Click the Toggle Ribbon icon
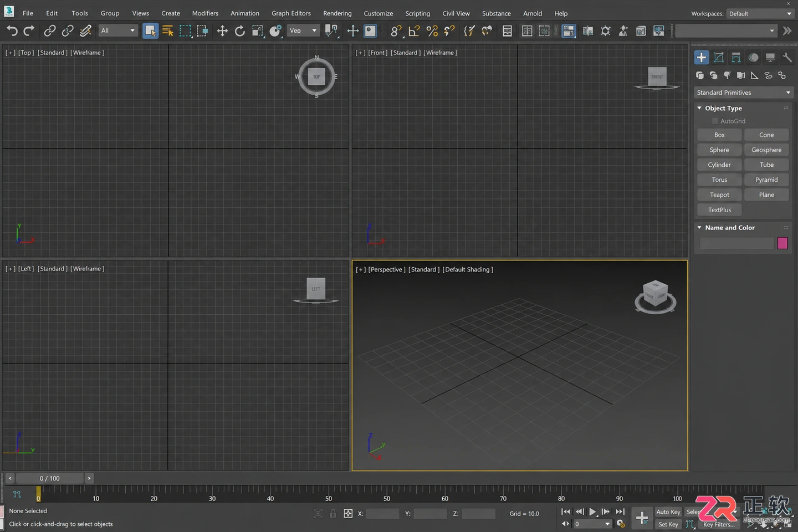Image resolution: width=798 pixels, height=532 pixels. click(569, 31)
